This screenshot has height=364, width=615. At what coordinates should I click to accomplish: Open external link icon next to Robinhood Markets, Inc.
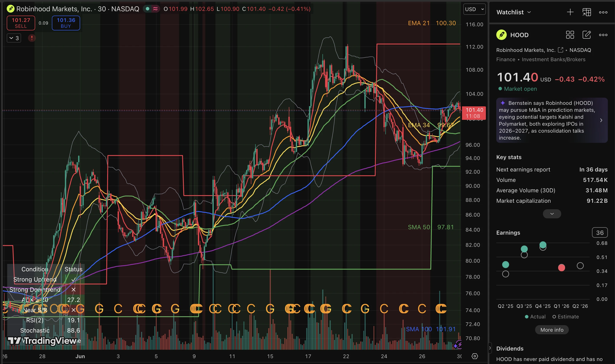tap(560, 50)
